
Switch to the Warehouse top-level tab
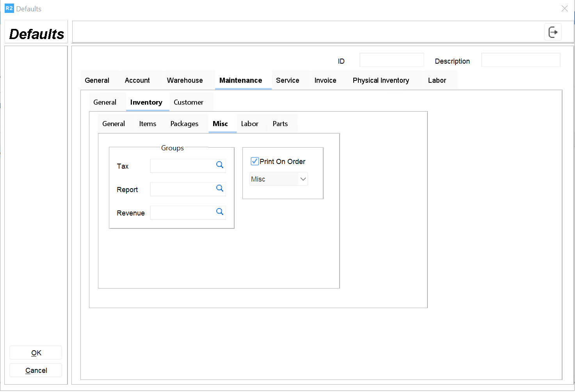185,80
